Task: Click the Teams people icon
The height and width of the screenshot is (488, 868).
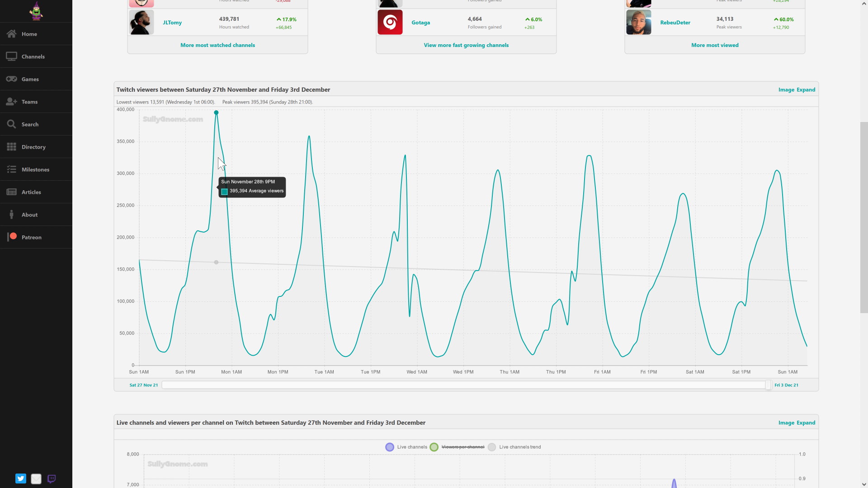Action: click(12, 102)
